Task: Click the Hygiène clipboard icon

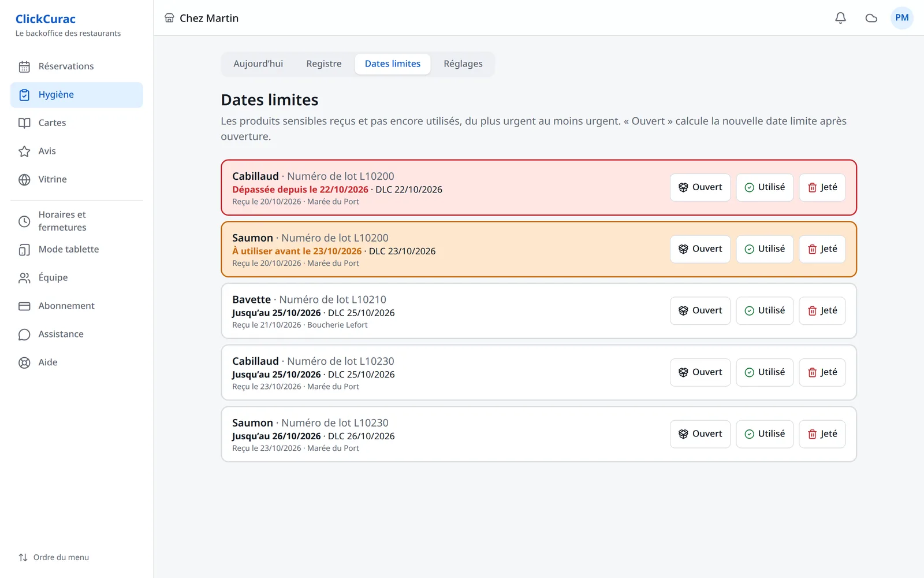Action: click(x=24, y=95)
